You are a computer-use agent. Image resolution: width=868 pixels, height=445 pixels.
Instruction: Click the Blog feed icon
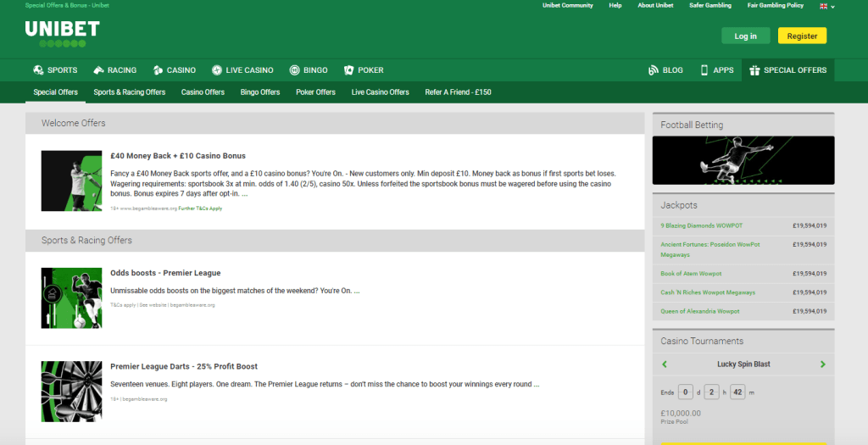(x=654, y=70)
